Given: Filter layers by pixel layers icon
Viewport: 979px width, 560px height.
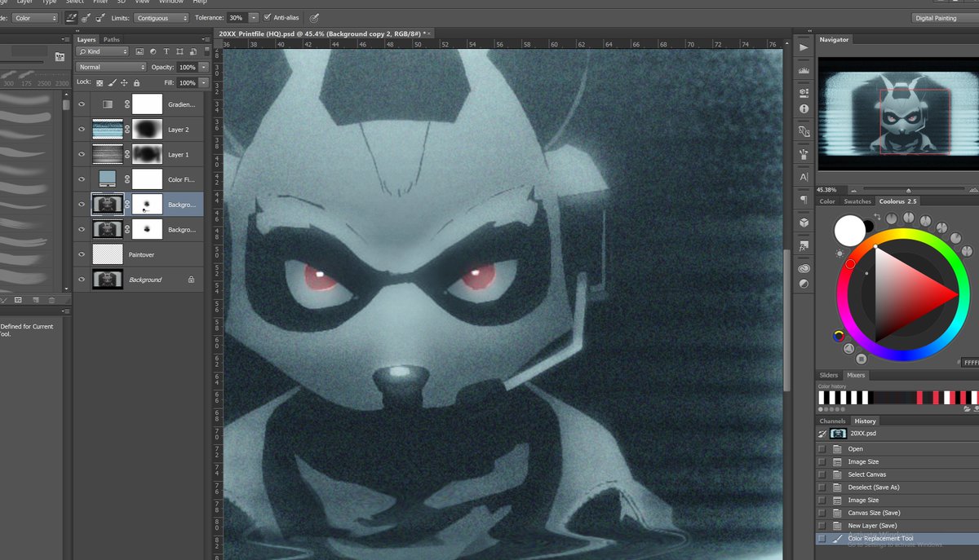Looking at the screenshot, I should pos(140,51).
